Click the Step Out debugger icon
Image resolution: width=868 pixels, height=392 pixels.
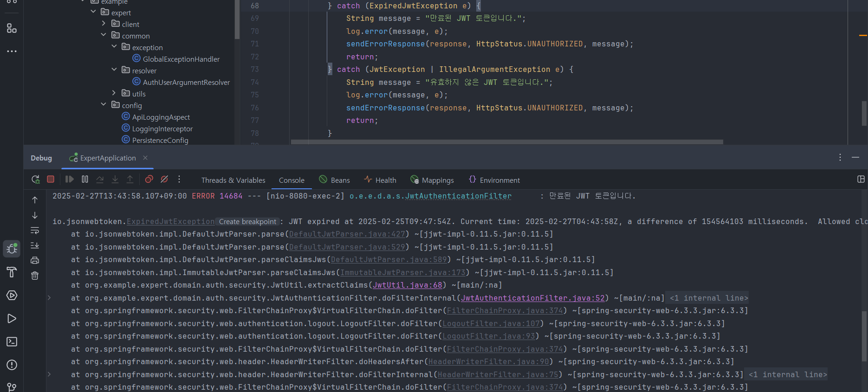point(130,179)
